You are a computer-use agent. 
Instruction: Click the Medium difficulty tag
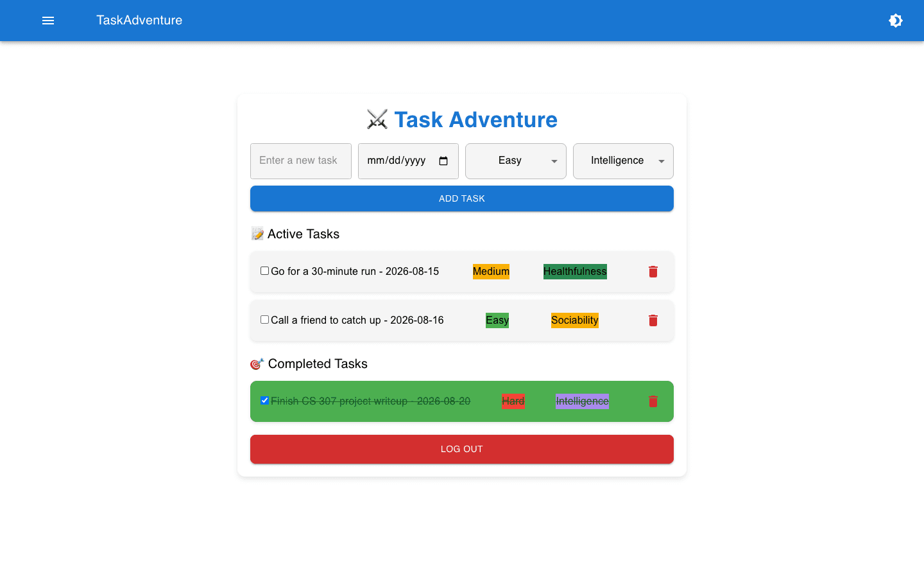click(x=491, y=272)
